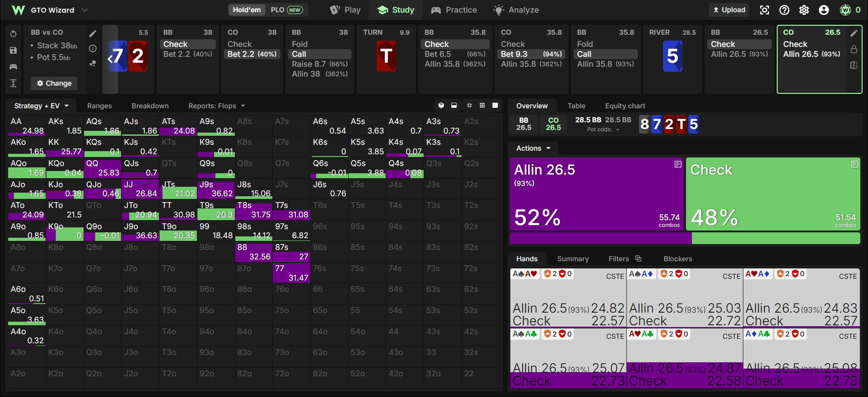Click the pencil icon beside BB vs CO
This screenshot has width=868, height=397.
coord(93,33)
